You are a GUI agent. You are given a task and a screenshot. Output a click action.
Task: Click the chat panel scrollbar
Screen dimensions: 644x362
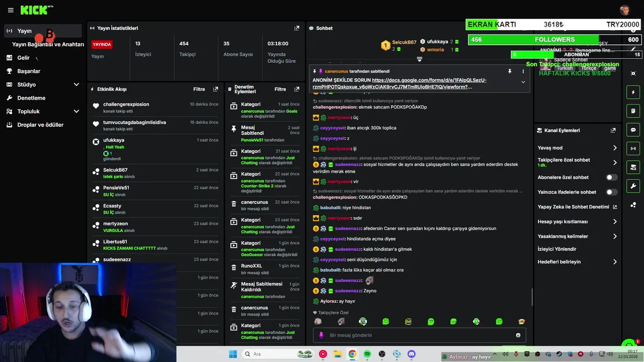pos(532,298)
